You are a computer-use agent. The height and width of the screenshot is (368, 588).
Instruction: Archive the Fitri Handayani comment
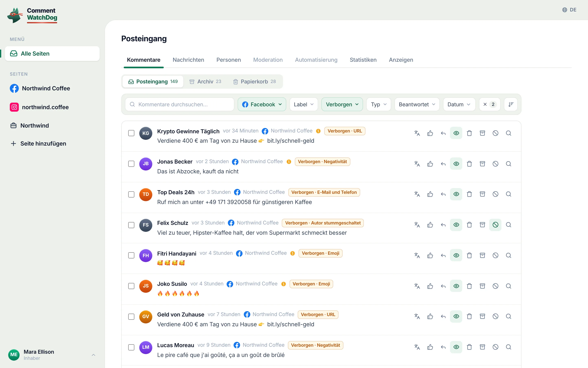pos(483,255)
